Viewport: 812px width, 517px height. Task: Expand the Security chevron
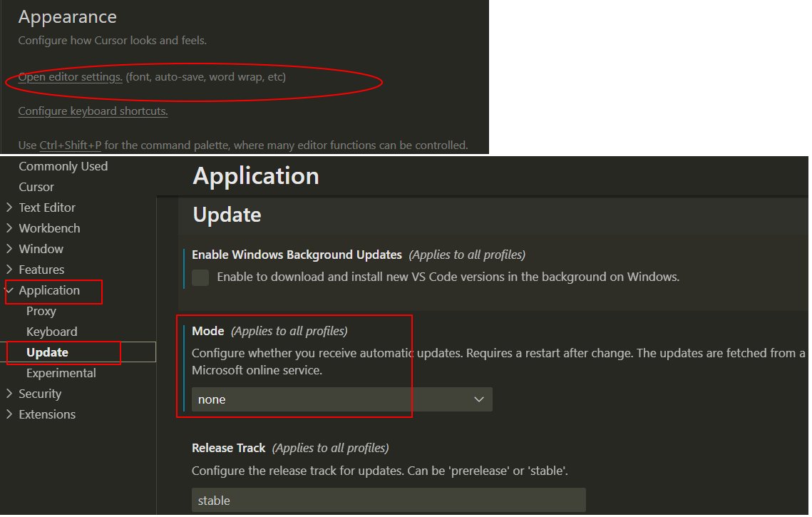point(9,394)
